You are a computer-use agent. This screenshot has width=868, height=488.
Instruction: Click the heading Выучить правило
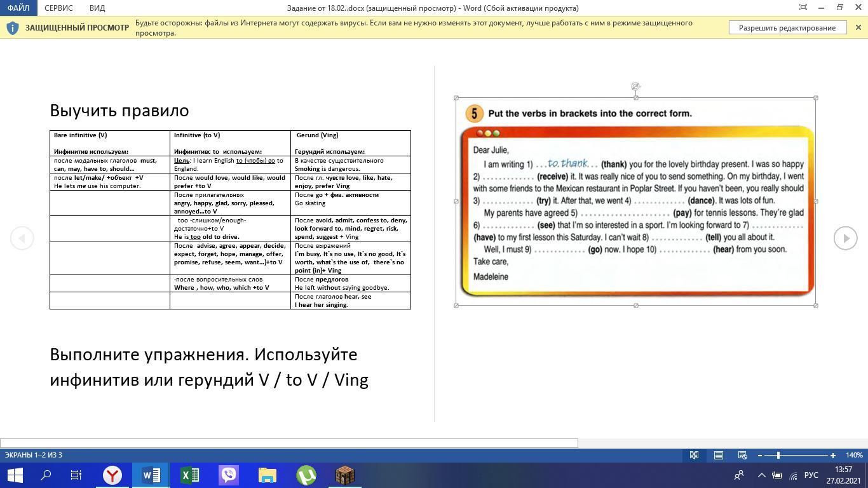tap(119, 111)
